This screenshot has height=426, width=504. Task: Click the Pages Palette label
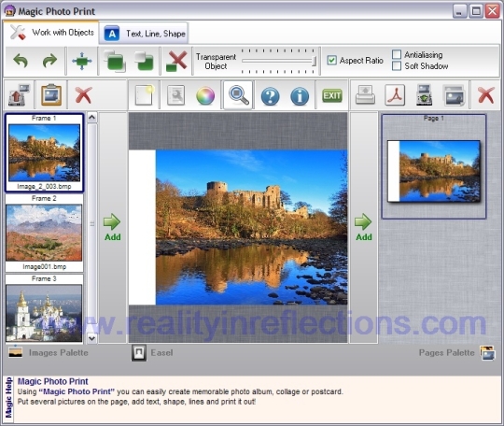click(x=447, y=352)
